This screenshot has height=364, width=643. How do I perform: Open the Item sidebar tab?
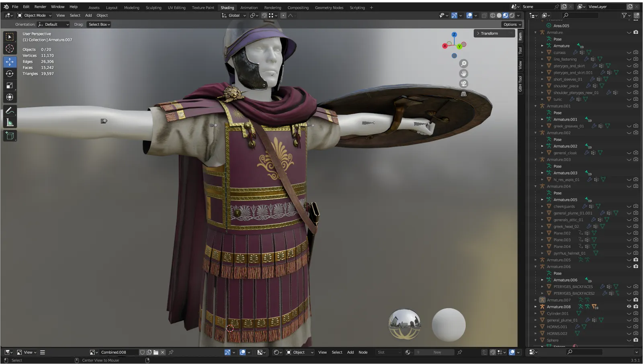coord(520,36)
